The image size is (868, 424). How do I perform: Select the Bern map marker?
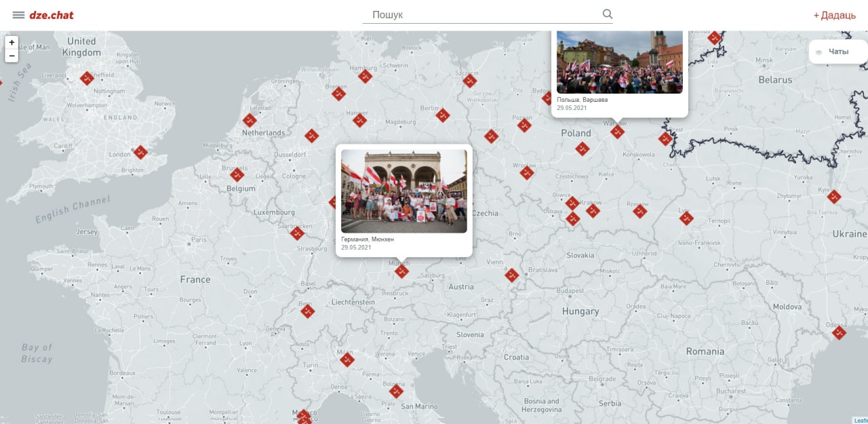pyautogui.click(x=308, y=311)
